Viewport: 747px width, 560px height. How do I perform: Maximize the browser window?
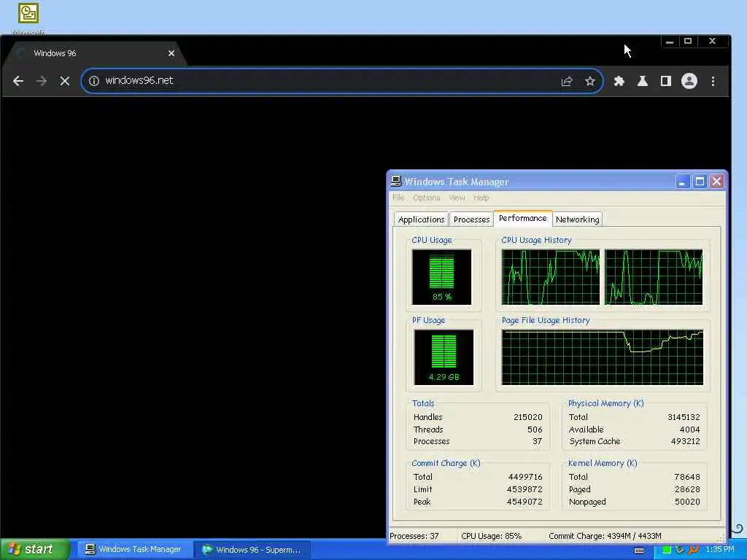pyautogui.click(x=687, y=42)
